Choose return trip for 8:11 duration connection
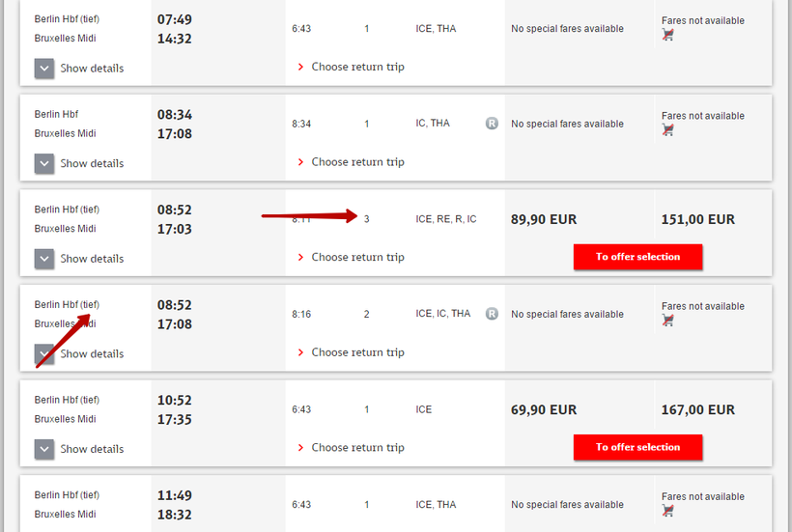 (x=357, y=258)
